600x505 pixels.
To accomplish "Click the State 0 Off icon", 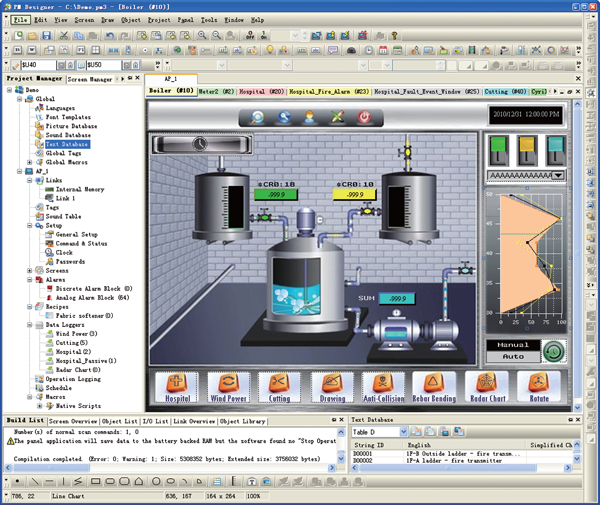I will click(250, 36).
